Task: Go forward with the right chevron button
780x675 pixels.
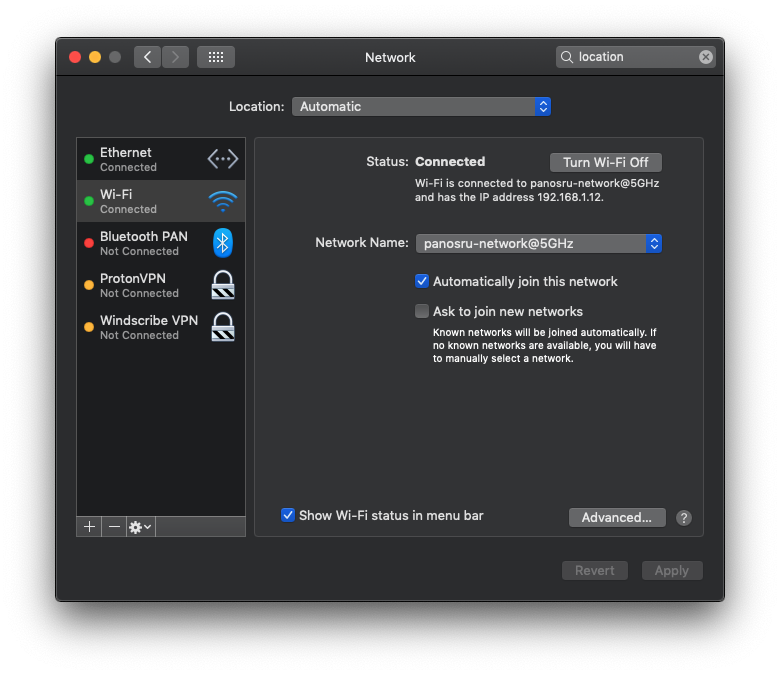Action: pyautogui.click(x=175, y=57)
